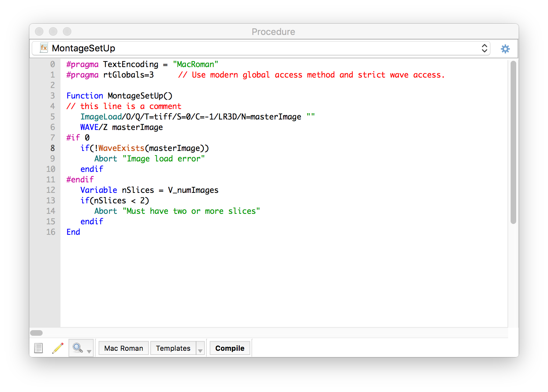Screen dimensions: 548x392
Task: Click the '#if 0' directive
Action: 78,138
